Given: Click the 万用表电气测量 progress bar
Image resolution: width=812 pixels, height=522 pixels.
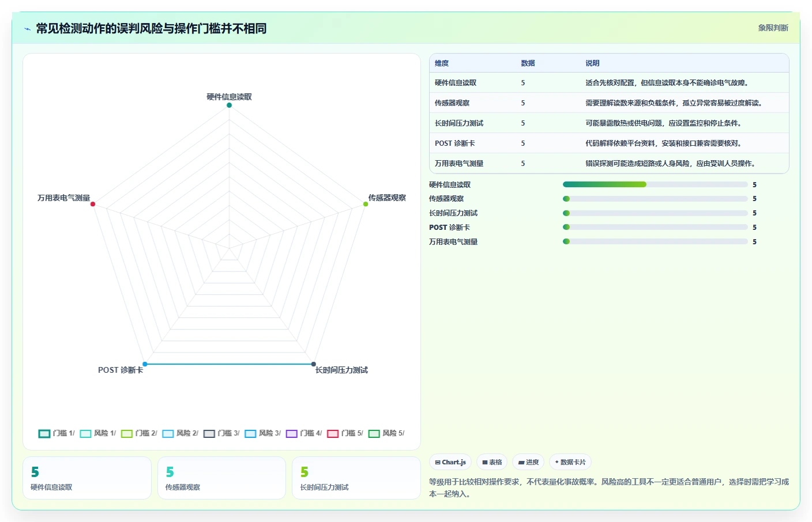Looking at the screenshot, I should point(655,241).
